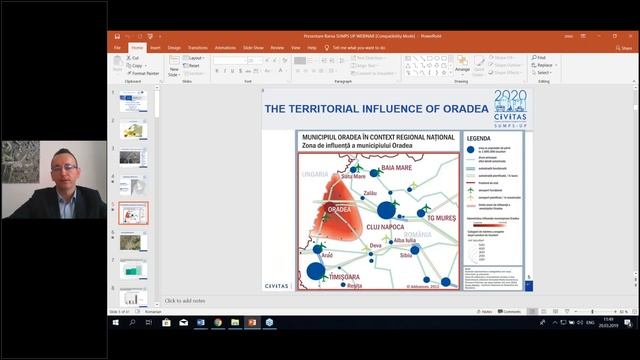Open Windows Start menu
Viewport: 640px width, 360px height.
click(x=116, y=322)
